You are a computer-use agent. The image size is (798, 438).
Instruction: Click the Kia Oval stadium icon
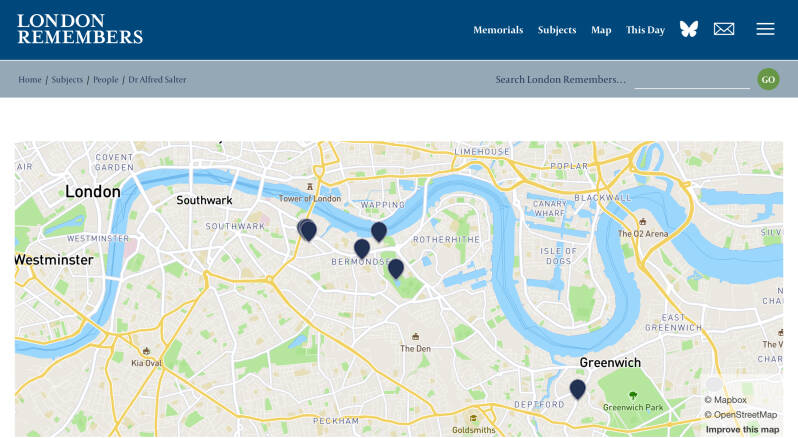(x=147, y=351)
